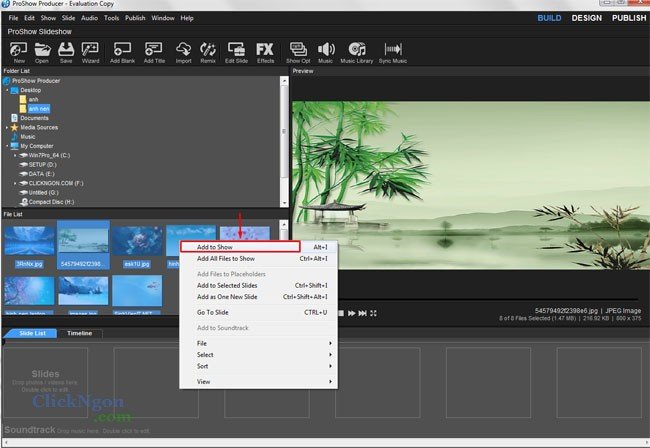Switch to the Timeline tab
This screenshot has height=448, width=650.
click(x=80, y=333)
